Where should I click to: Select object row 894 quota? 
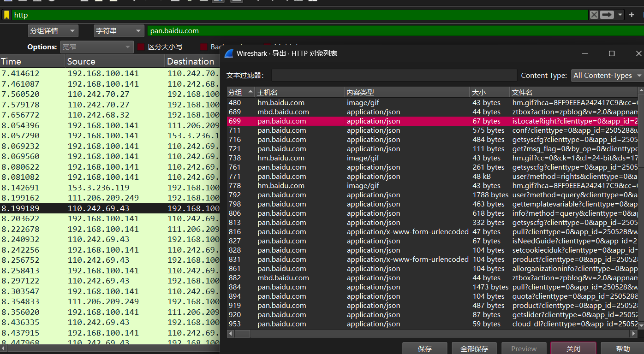click(x=432, y=296)
